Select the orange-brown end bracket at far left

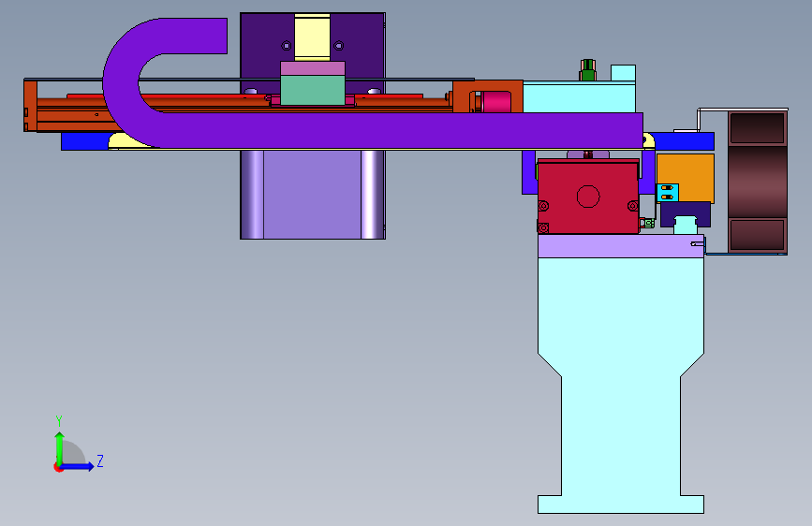(30, 106)
